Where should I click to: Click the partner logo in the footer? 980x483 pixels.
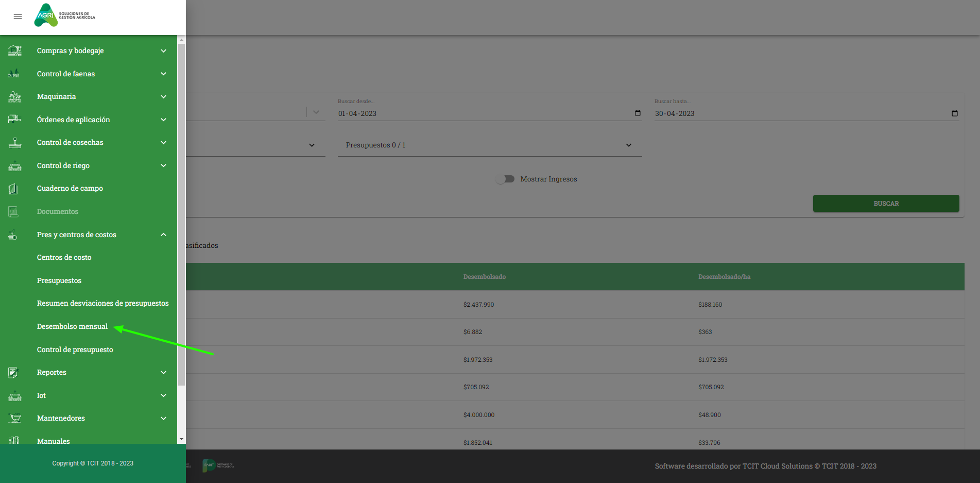point(218,465)
